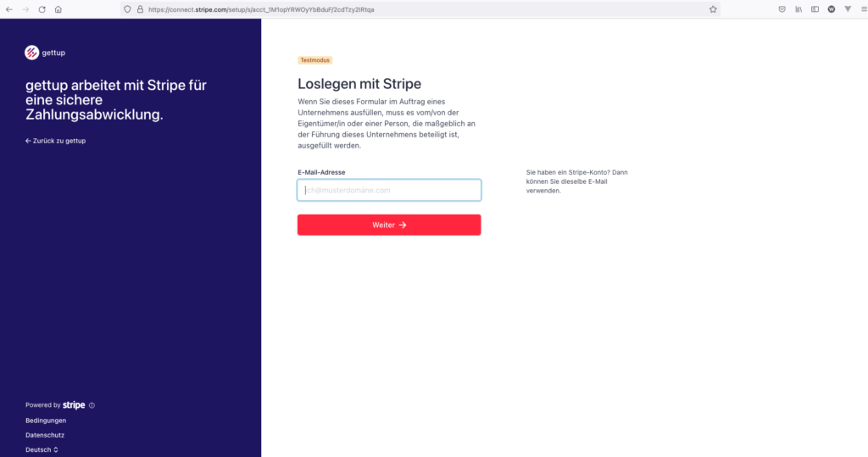
Task: Toggle the sidebar view icon
Action: click(x=815, y=9)
